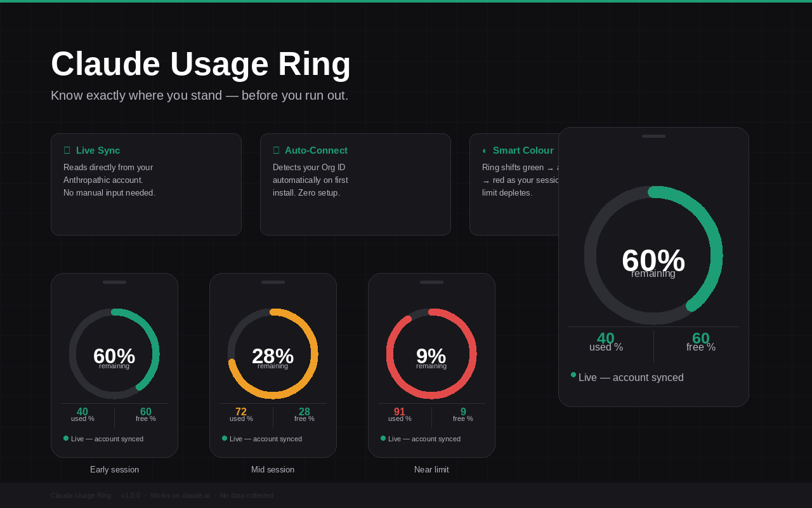This screenshot has height=508, width=812.
Task: Select the green 60% ring in Early session
Action: 114,354
